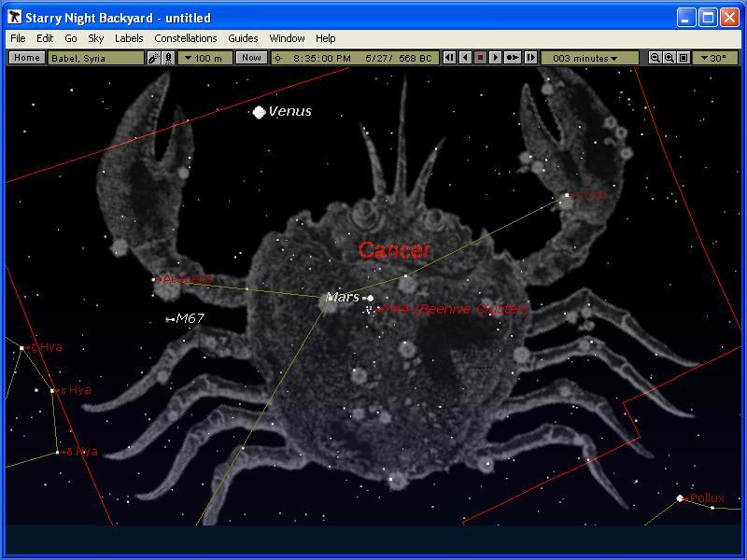
Task: Click the ε Hya star label
Action: tap(77, 390)
